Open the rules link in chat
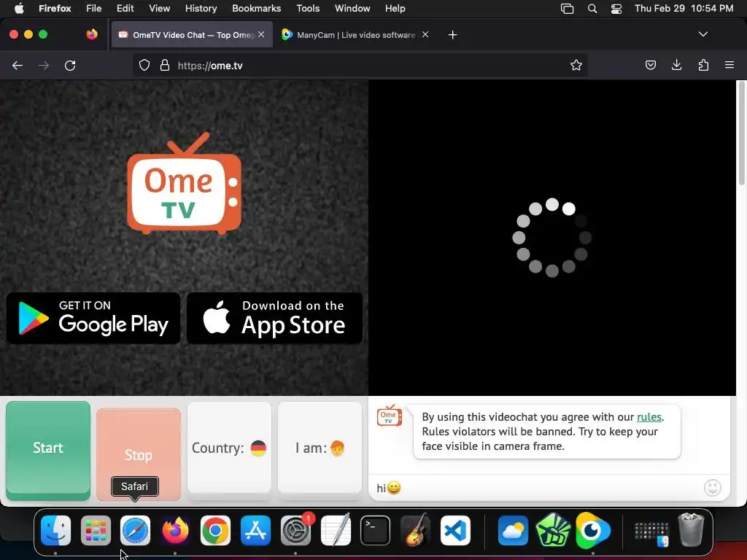747x560 pixels. (649, 417)
